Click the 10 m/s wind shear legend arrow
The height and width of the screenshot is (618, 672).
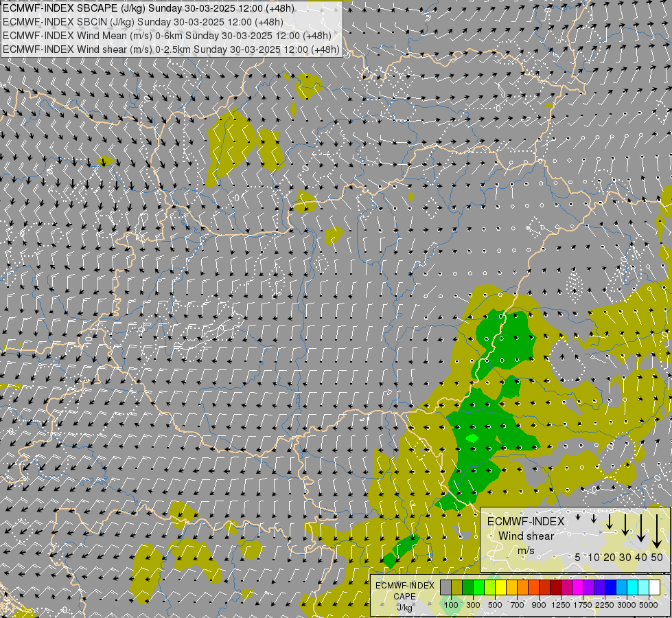pos(594,518)
